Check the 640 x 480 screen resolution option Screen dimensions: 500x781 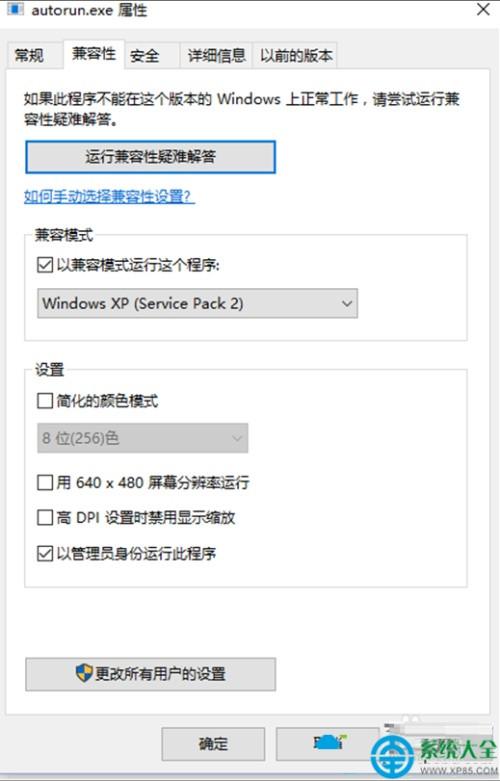(45, 482)
